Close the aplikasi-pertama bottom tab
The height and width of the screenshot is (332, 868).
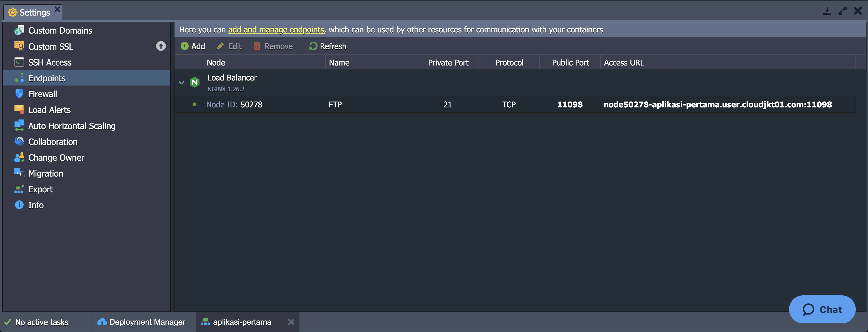(291, 322)
